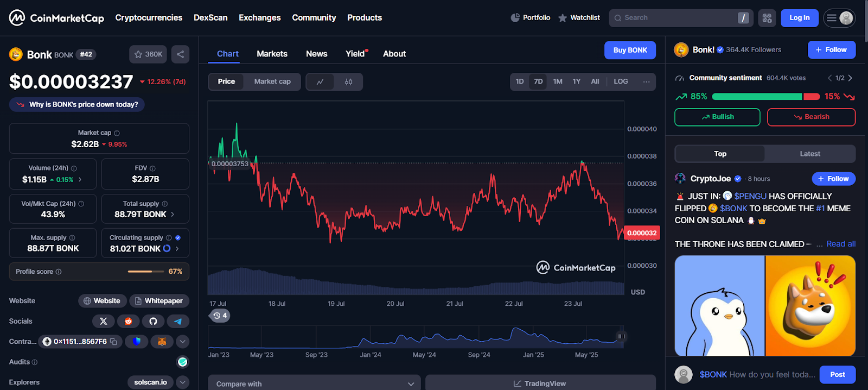
Task: Expand the Compare with dropdown
Action: tap(315, 383)
